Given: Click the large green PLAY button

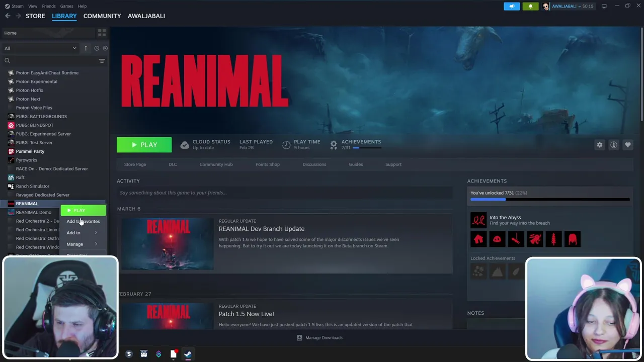Looking at the screenshot, I should pyautogui.click(x=144, y=145).
